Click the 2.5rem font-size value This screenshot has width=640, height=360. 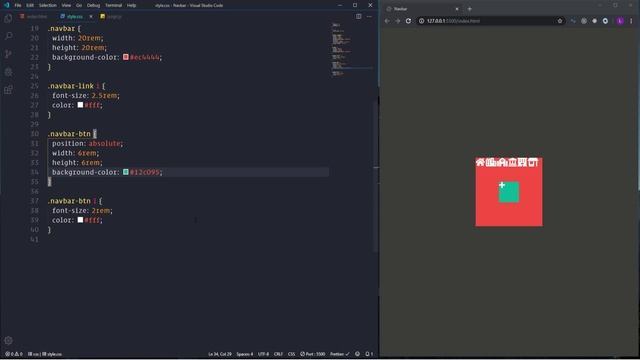[104, 95]
